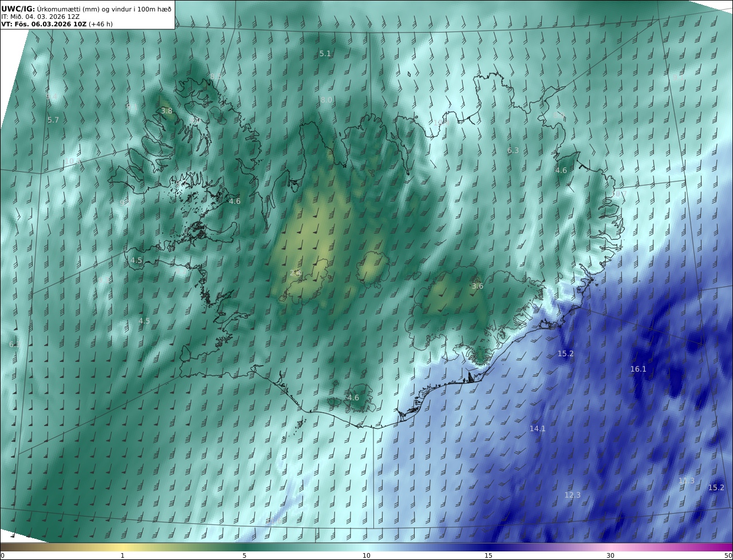Click the "5.1" precipitation value label
The width and height of the screenshot is (733, 560).
tap(325, 53)
